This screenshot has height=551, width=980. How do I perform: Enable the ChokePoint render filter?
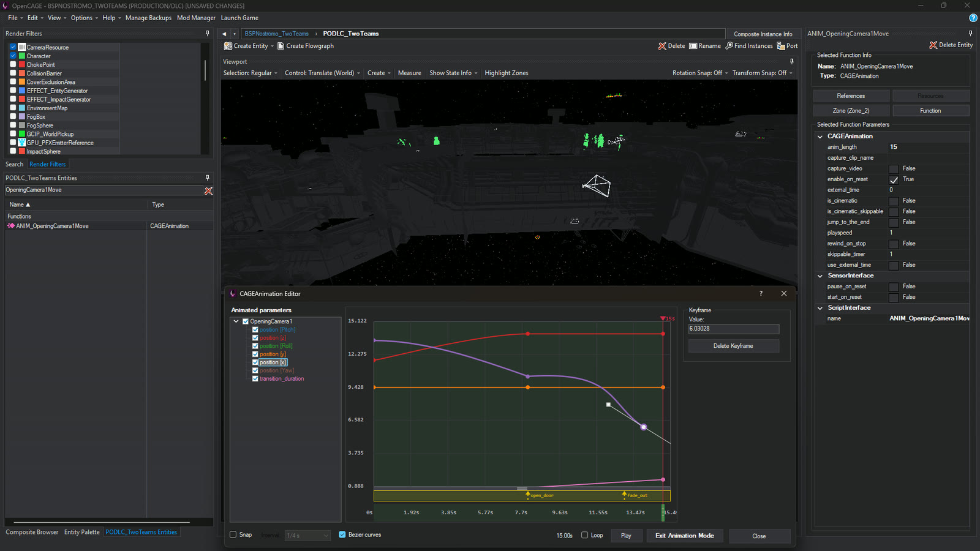[13, 64]
